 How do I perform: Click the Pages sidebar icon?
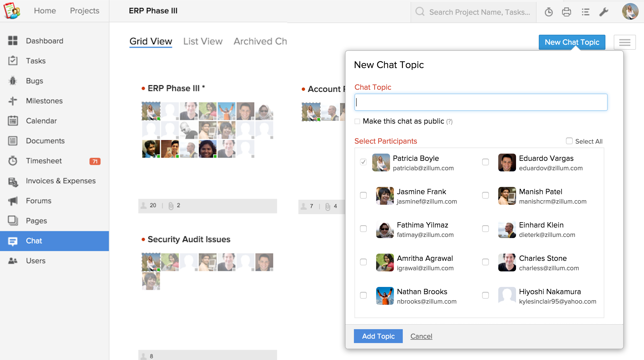pos(12,221)
